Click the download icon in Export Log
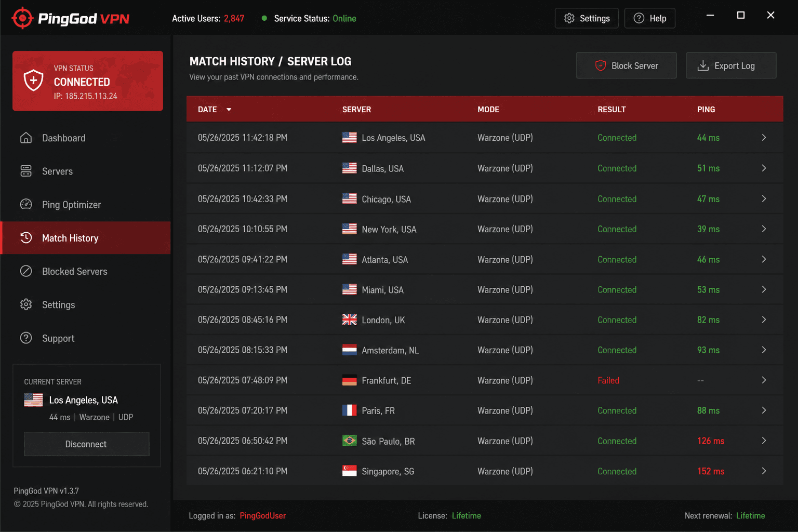798x532 pixels. click(x=703, y=65)
